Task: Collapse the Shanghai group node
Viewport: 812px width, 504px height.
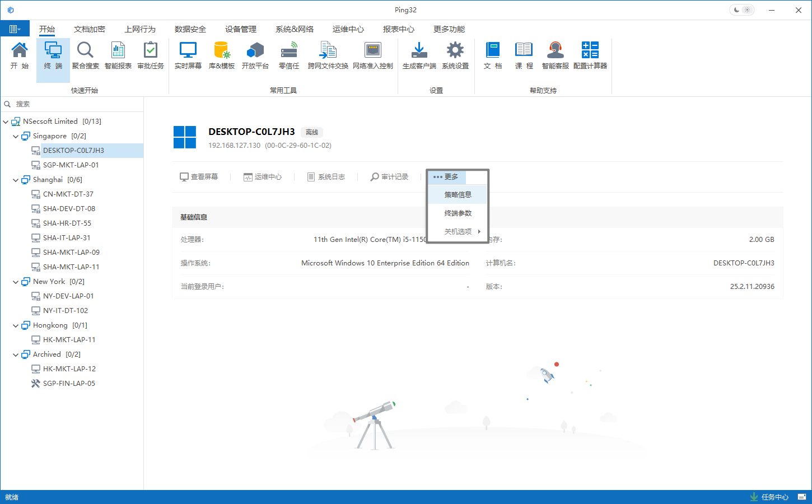Action: tap(16, 180)
